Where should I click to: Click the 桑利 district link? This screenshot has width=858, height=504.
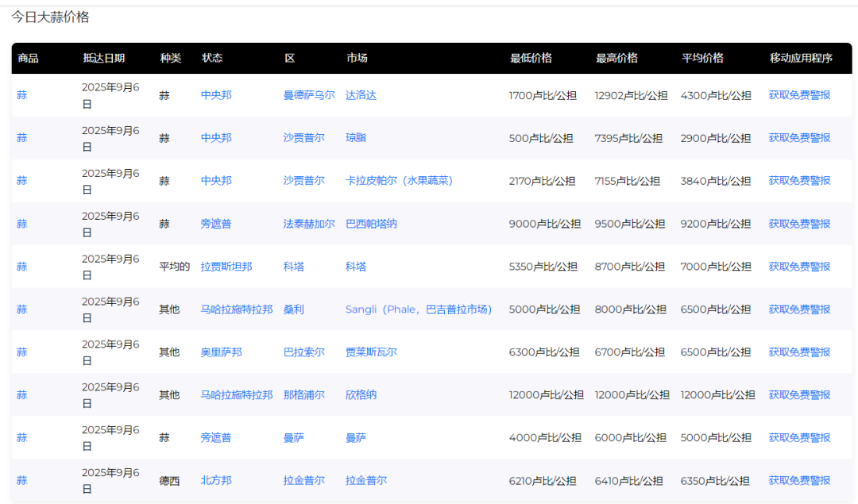coord(293,310)
